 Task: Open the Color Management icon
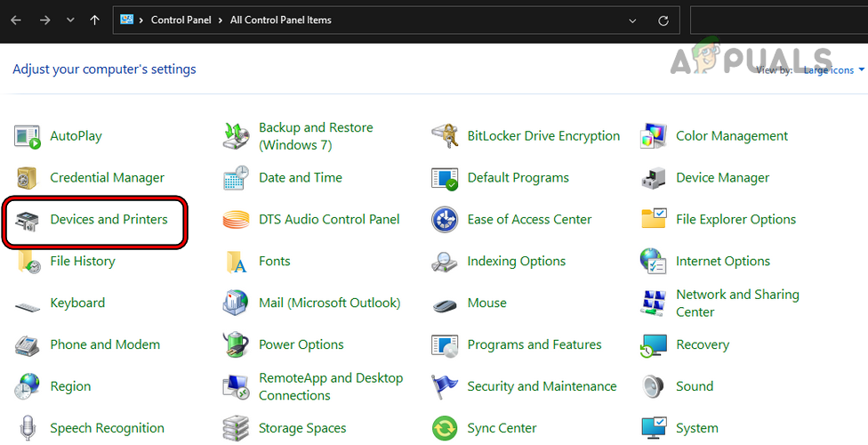[654, 136]
